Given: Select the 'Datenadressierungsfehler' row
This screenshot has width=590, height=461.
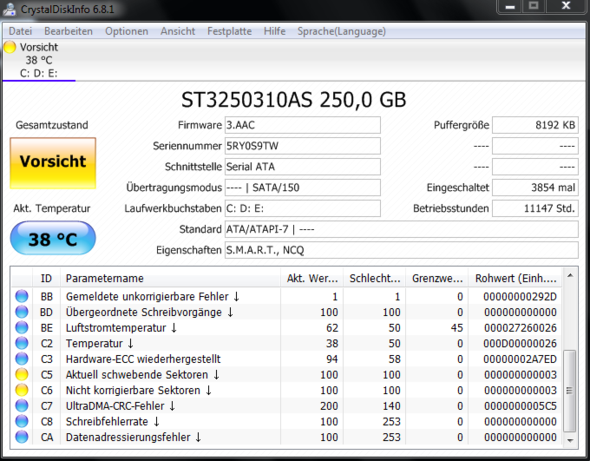Looking at the screenshot, I should (287, 437).
